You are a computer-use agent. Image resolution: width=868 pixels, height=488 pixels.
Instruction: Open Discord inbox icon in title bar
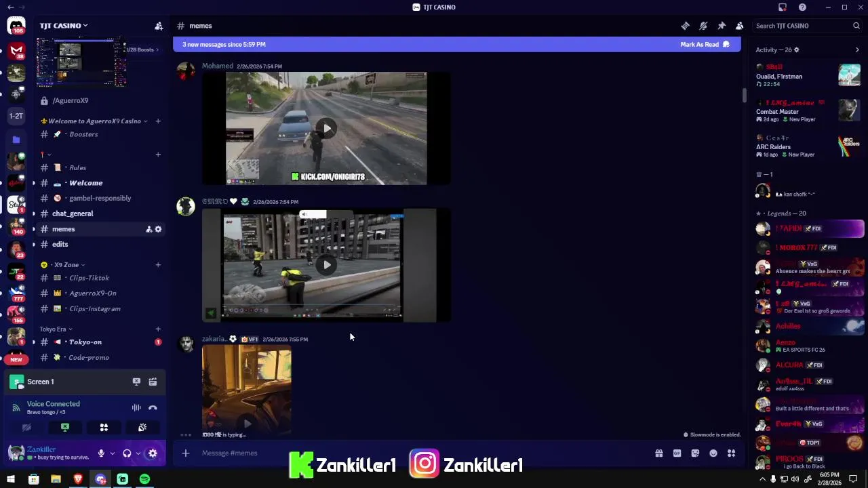(783, 7)
